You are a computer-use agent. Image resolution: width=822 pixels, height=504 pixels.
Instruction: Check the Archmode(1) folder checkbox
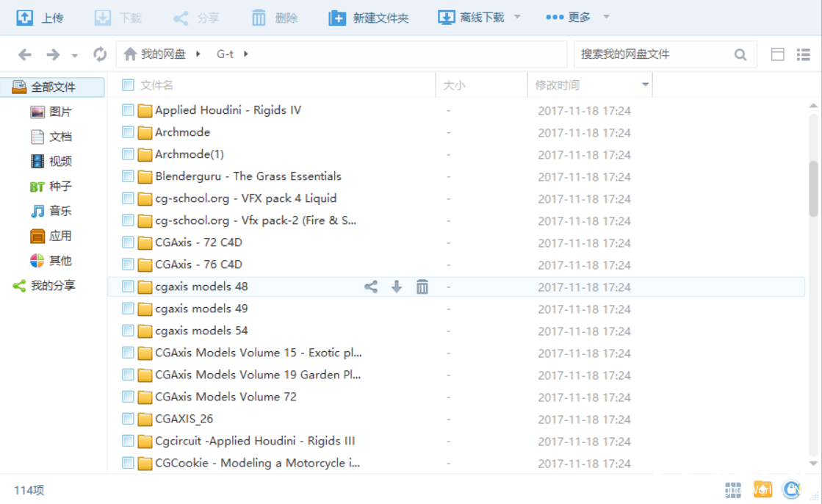point(128,154)
